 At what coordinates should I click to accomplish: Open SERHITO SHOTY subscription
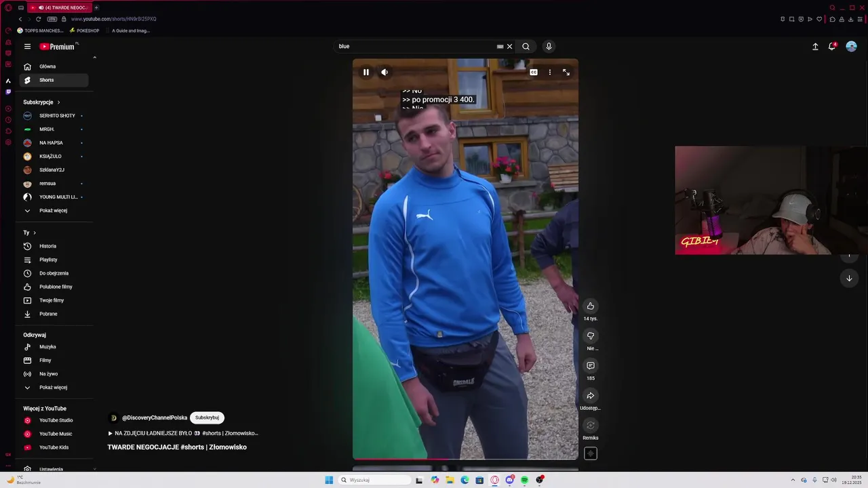(54, 116)
